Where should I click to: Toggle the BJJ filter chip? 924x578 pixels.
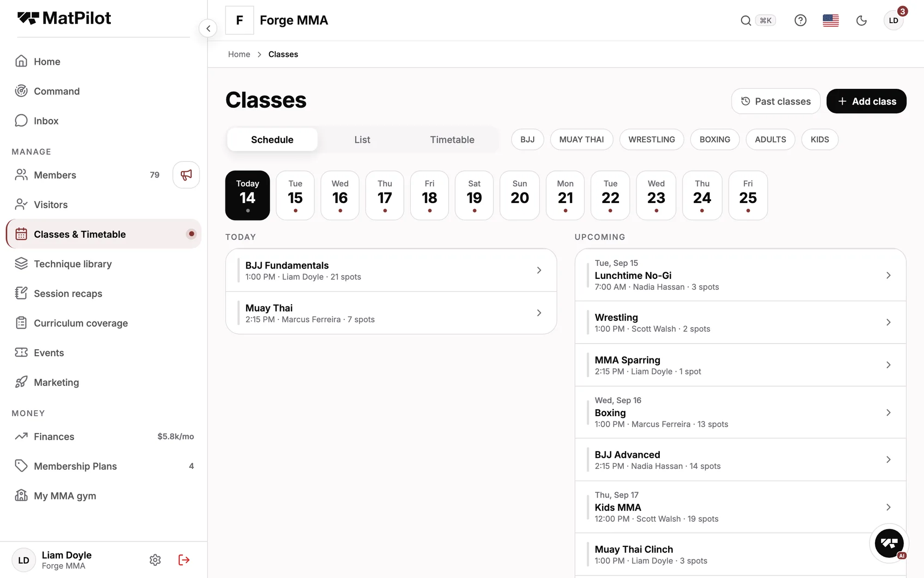coord(527,140)
